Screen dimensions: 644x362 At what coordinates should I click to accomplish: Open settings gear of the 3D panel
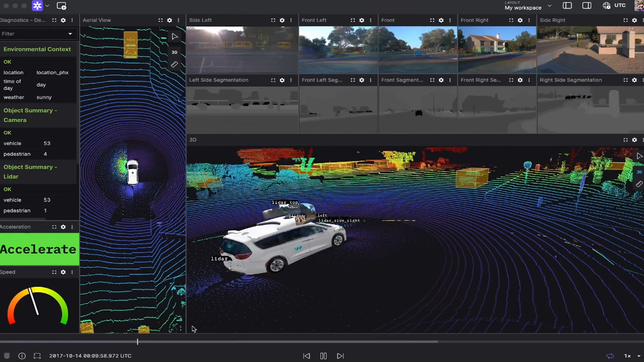(635, 140)
